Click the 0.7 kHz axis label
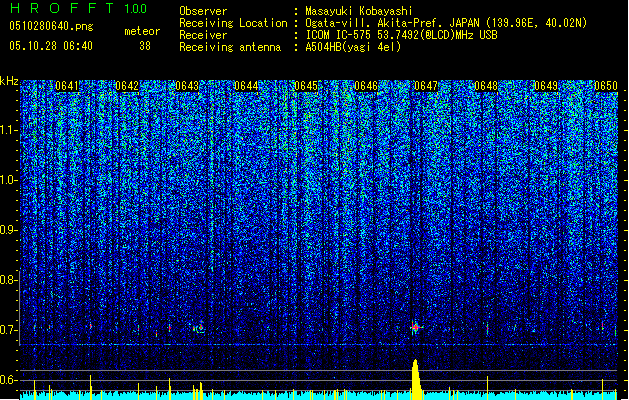Image resolution: width=629 pixels, height=400 pixels. click(9, 330)
